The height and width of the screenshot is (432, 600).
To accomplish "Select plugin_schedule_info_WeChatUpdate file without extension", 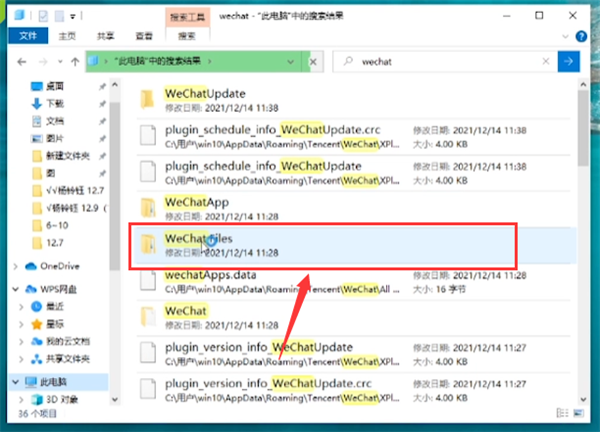I will pyautogui.click(x=354, y=173).
